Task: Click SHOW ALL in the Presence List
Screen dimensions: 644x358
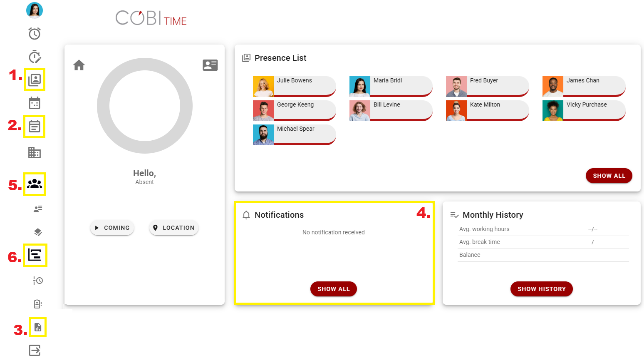Action: (609, 176)
